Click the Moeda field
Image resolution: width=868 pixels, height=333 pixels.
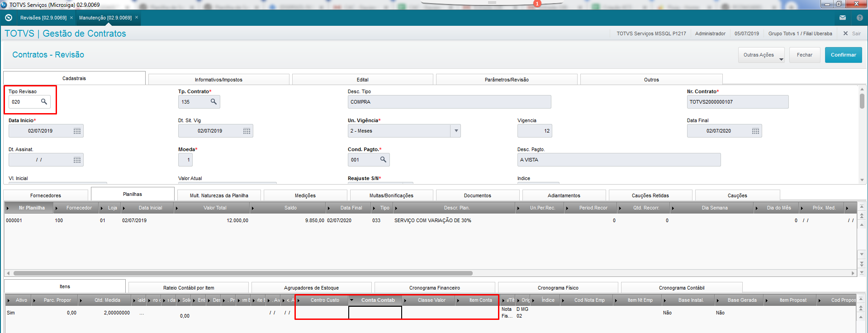185,160
